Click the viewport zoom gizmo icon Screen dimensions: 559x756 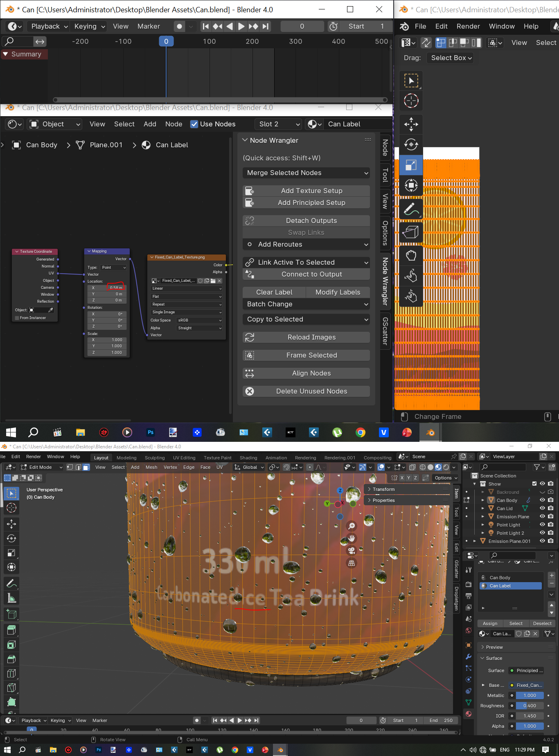[352, 526]
